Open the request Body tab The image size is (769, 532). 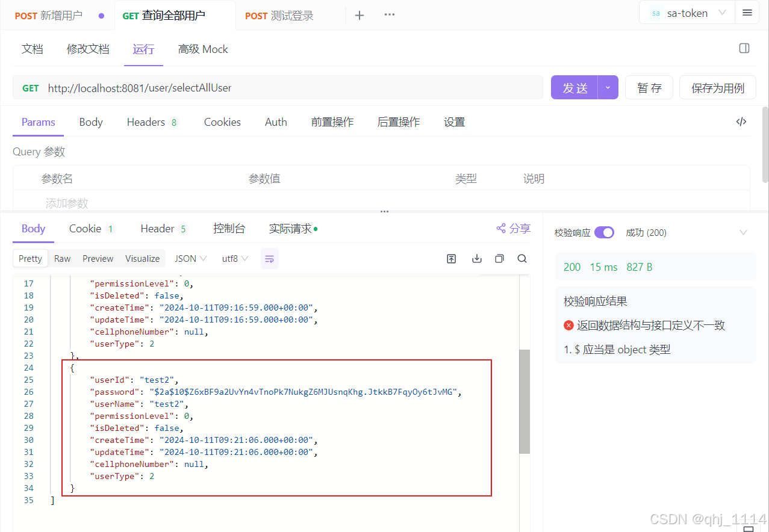(x=91, y=122)
